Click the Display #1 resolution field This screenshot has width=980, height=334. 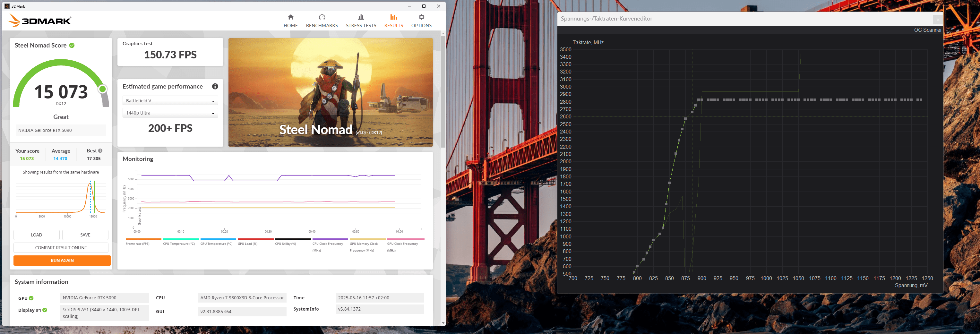(x=104, y=313)
